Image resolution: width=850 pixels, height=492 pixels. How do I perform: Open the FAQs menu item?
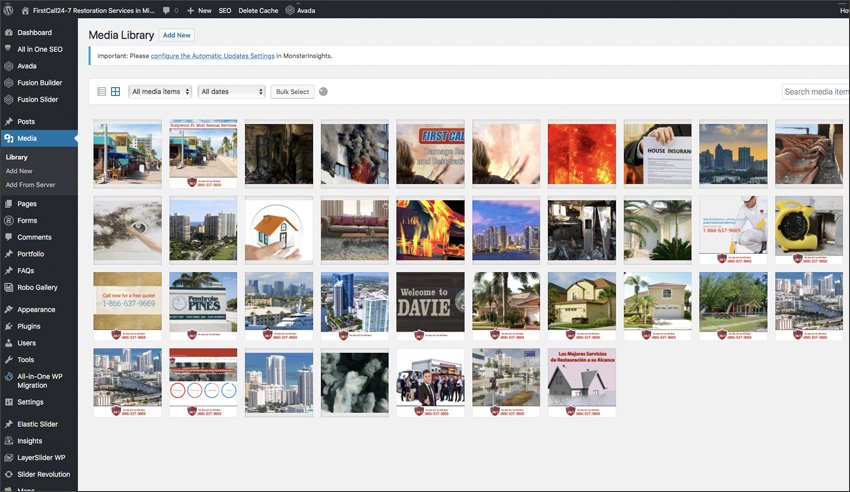coord(25,270)
